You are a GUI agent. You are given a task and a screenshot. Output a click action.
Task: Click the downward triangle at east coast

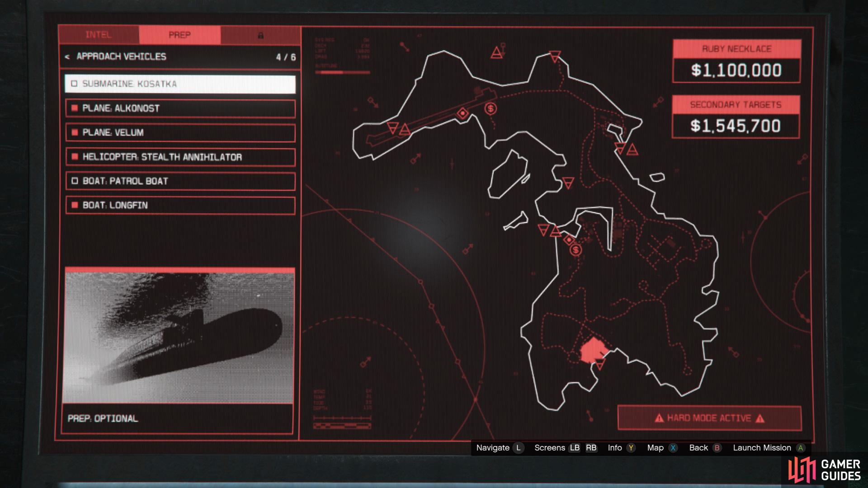[x=620, y=147]
